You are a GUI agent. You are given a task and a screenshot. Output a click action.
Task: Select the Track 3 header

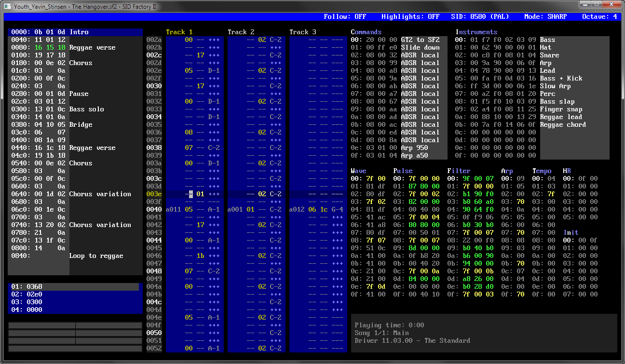(x=302, y=32)
